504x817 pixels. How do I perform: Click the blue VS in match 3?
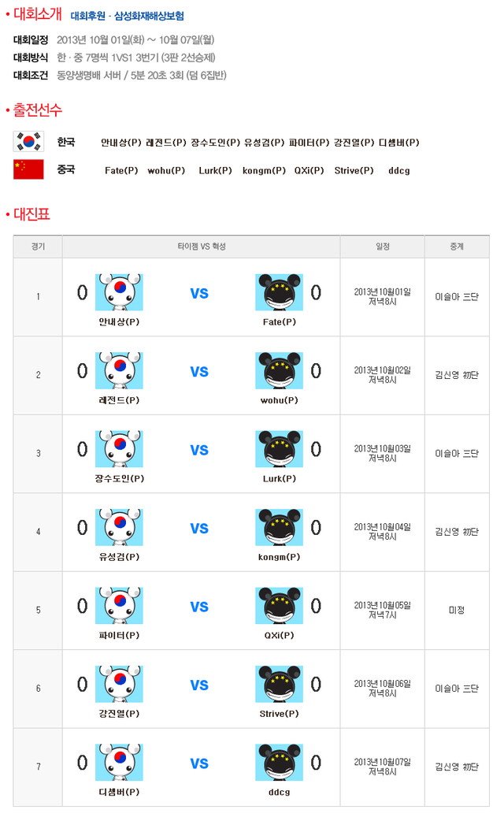click(x=199, y=450)
